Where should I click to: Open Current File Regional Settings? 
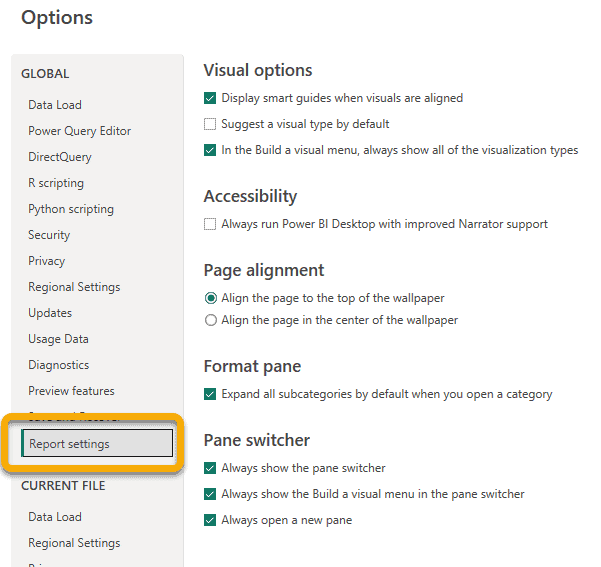pyautogui.click(x=74, y=543)
